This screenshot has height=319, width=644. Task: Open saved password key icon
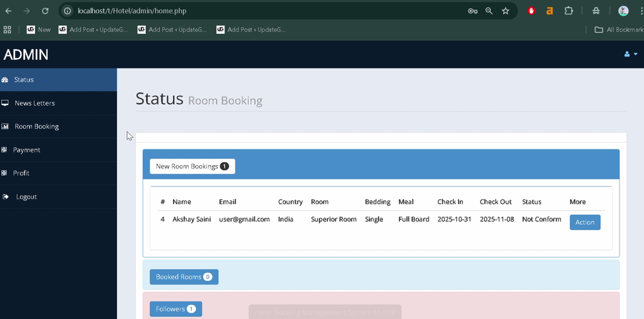point(472,11)
